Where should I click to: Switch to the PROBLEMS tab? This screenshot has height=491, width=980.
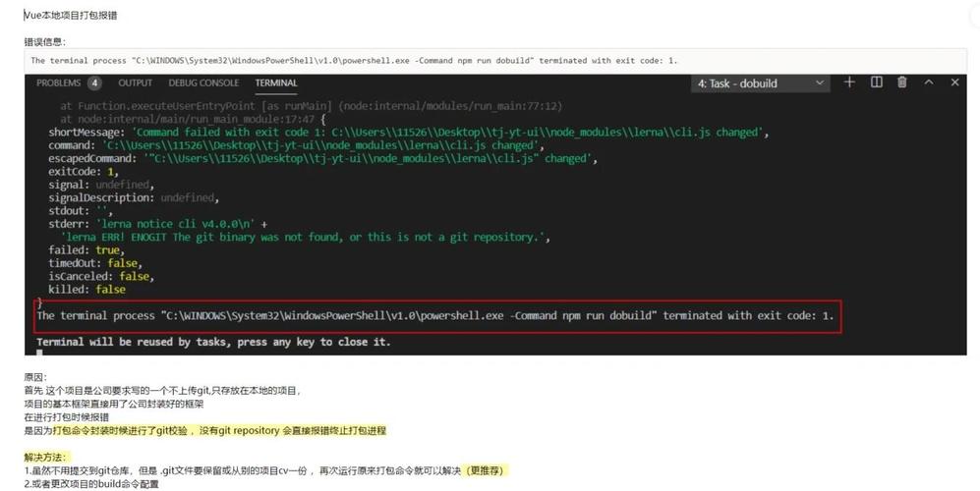point(58,83)
